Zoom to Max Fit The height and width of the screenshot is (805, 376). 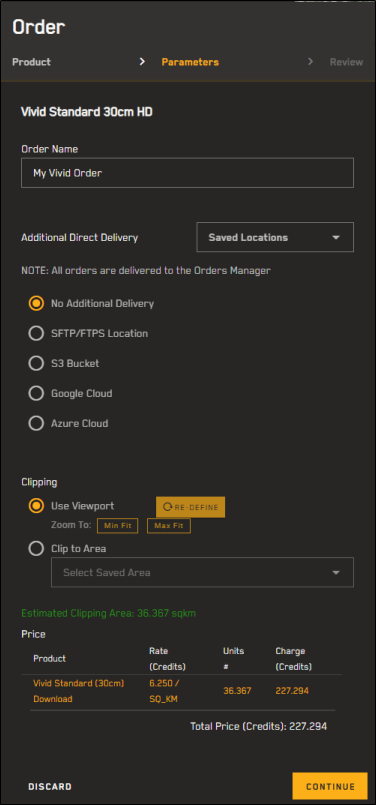[169, 526]
